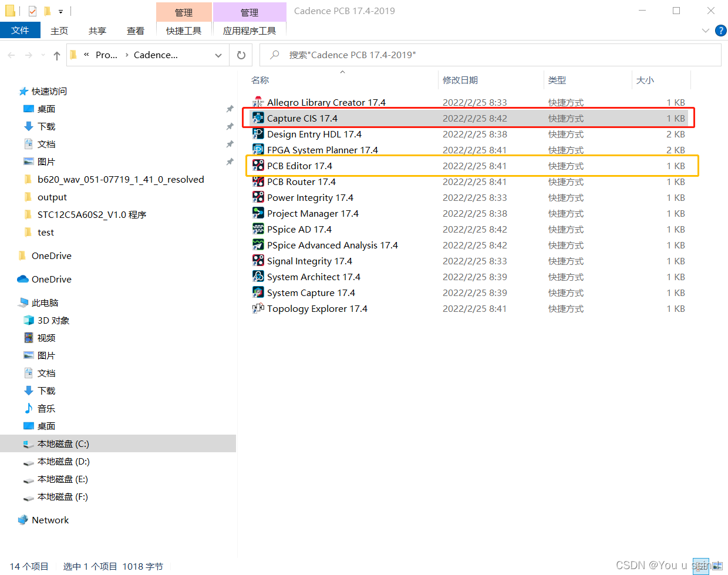Click the search box for Cadence PCB 17.4-2019

490,55
